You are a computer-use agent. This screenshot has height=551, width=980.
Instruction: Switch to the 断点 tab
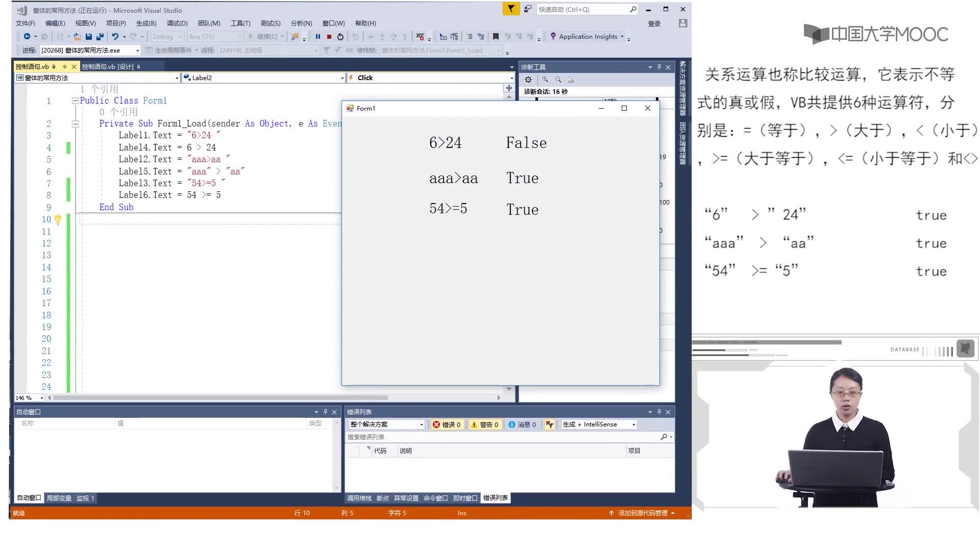pyautogui.click(x=383, y=498)
